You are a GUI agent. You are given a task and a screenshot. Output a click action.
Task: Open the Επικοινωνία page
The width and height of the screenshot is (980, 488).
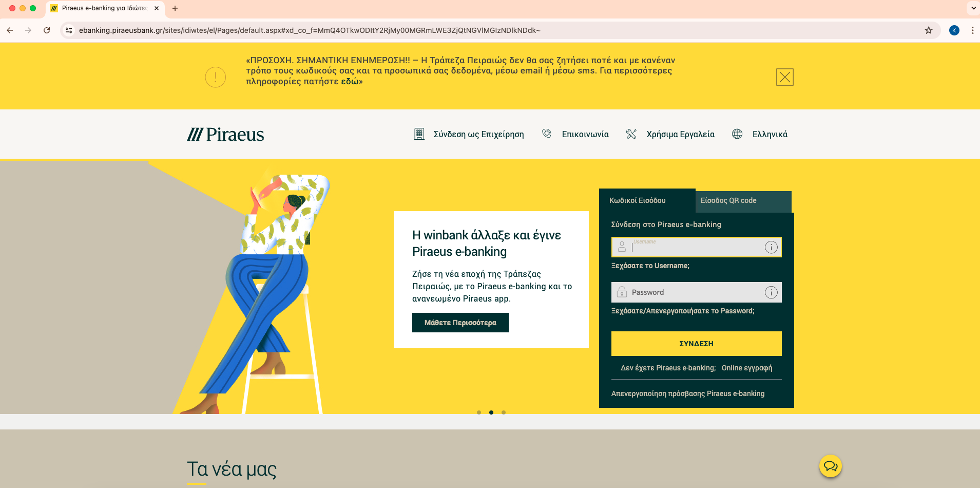click(x=585, y=134)
